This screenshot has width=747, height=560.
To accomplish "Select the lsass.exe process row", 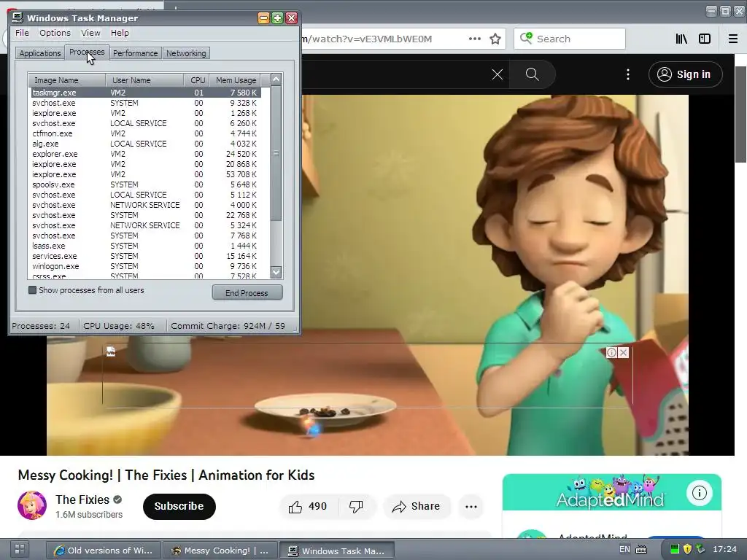I will [146, 246].
